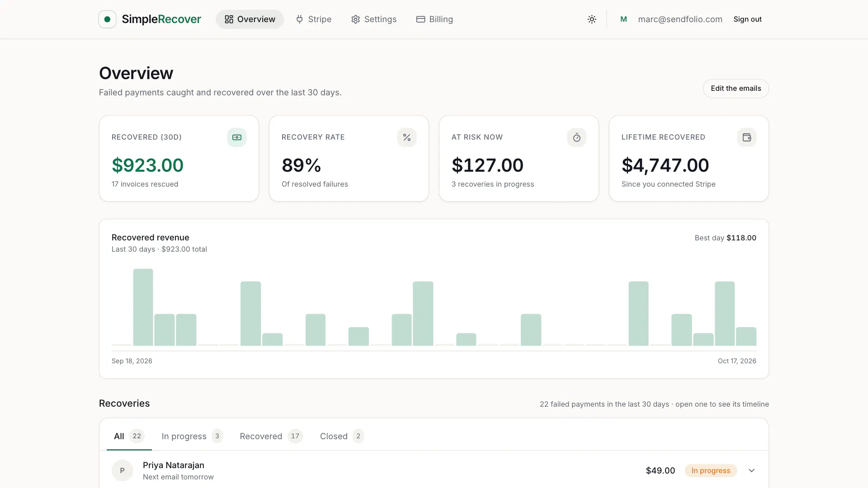Click the cash icon on Recovered (30D) card
The image size is (868, 488).
point(237,137)
